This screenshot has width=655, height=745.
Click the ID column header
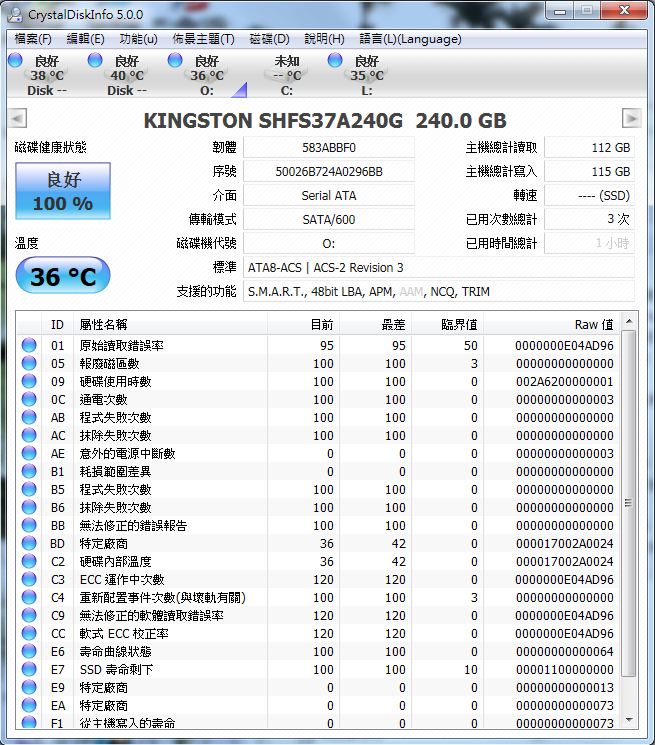57,325
